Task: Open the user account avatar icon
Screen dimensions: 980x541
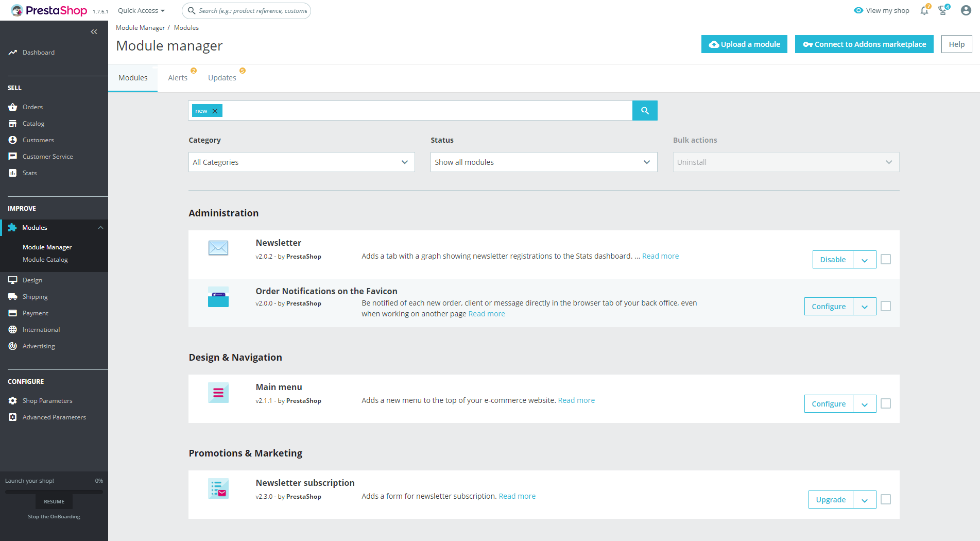Action: (966, 10)
